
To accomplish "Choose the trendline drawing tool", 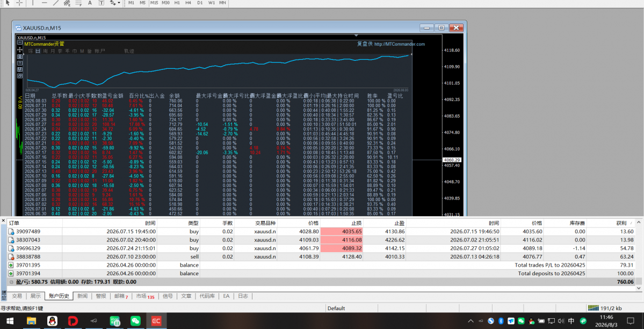I will click(56, 3).
